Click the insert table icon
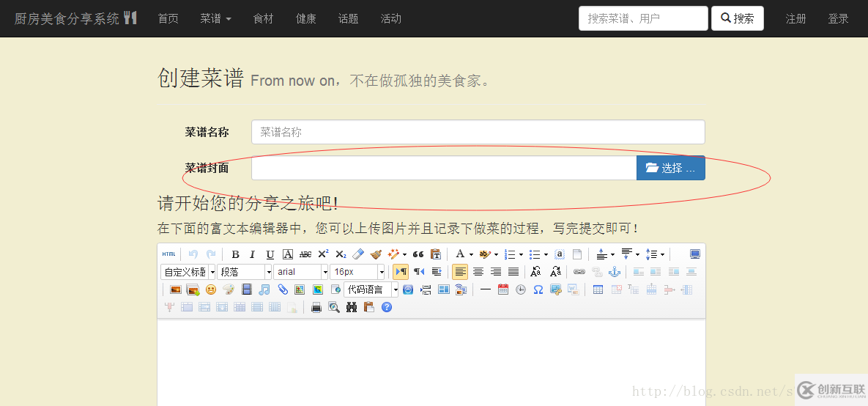Viewport: 868px width, 406px height. 598,289
